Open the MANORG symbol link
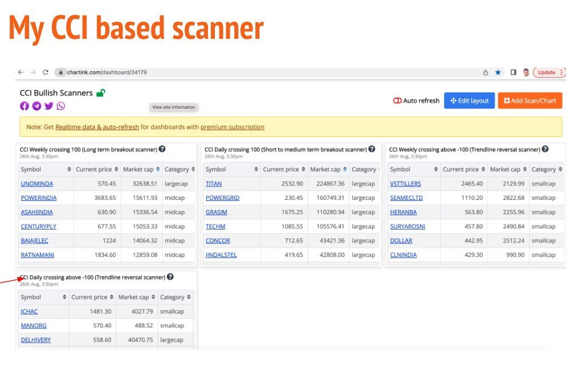Screen dimensions: 588x374 (34, 325)
